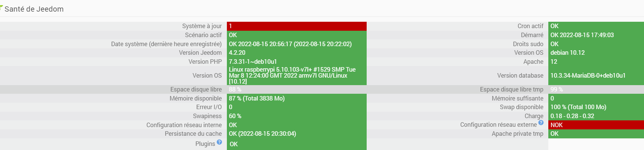Click the Démarré OK timestamp value
The height and width of the screenshot is (150, 644).
point(582,35)
